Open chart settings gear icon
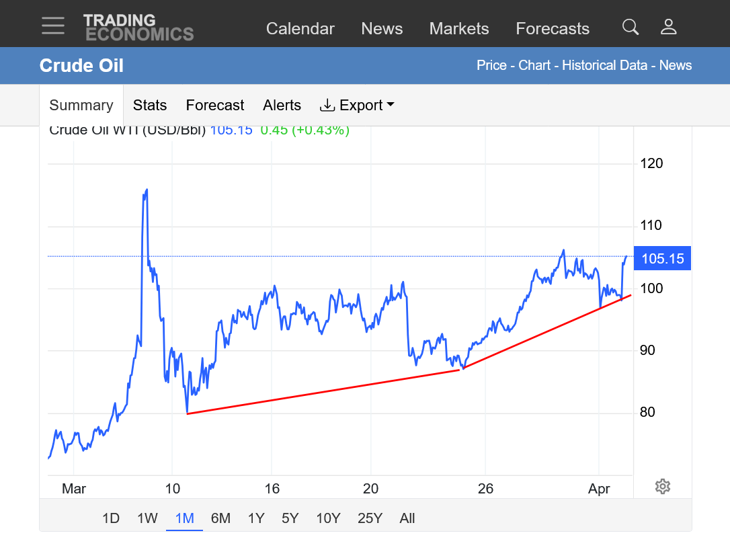 pyautogui.click(x=662, y=486)
